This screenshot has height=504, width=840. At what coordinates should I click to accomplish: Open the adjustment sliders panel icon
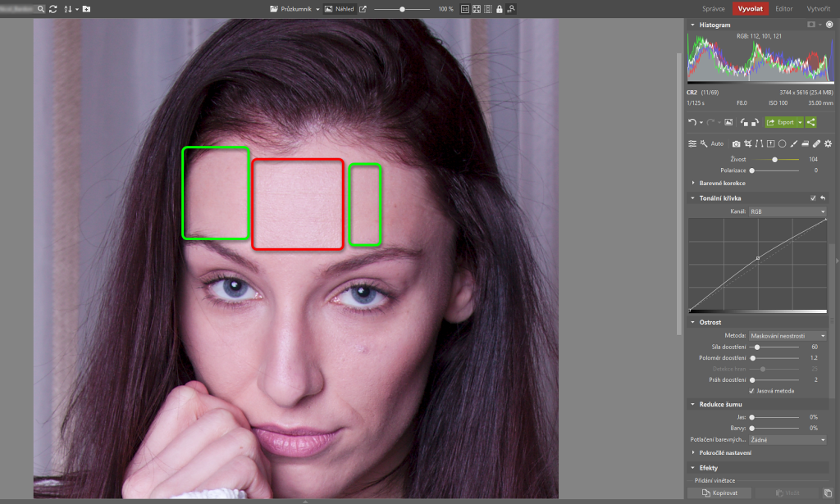pos(692,143)
